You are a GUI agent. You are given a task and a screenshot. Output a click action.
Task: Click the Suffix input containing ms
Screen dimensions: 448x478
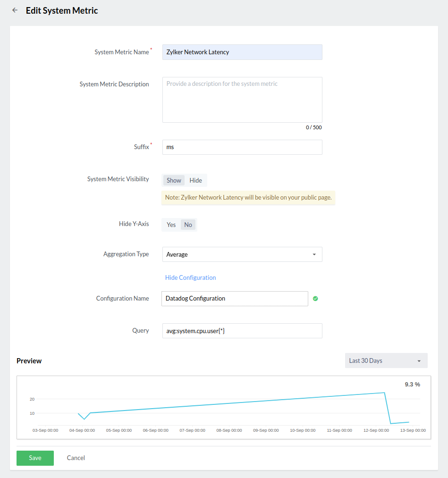coord(242,147)
